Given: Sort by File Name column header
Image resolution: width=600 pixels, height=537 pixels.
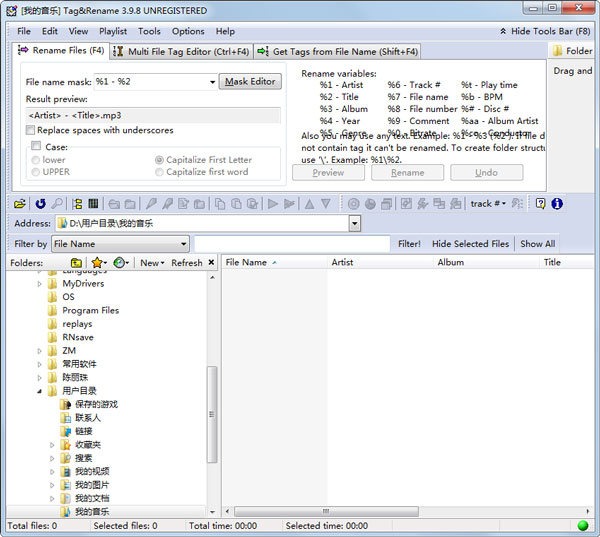Looking at the screenshot, I should point(274,263).
